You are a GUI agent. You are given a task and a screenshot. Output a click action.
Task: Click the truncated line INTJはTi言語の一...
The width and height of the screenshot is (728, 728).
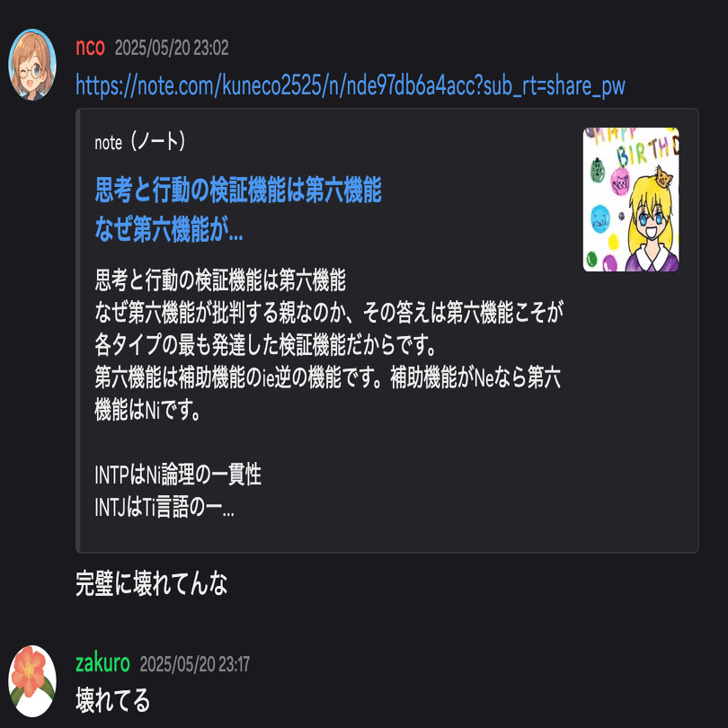coord(164,507)
